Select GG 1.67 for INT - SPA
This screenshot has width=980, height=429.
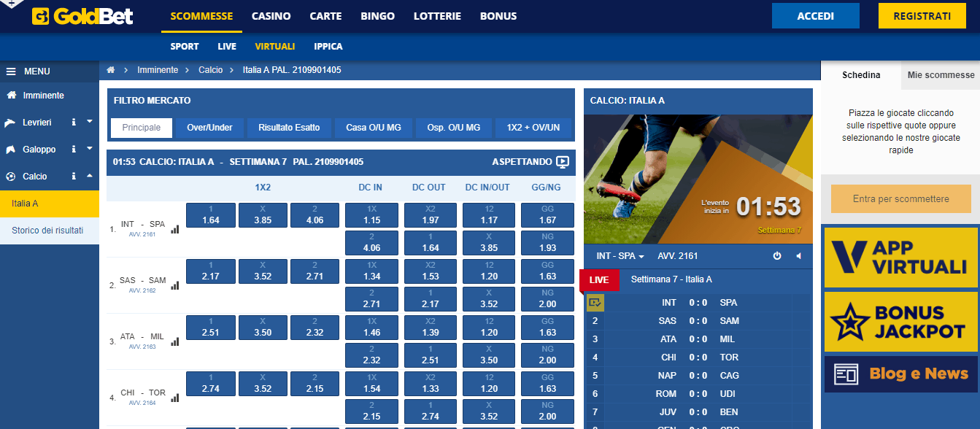click(x=547, y=215)
